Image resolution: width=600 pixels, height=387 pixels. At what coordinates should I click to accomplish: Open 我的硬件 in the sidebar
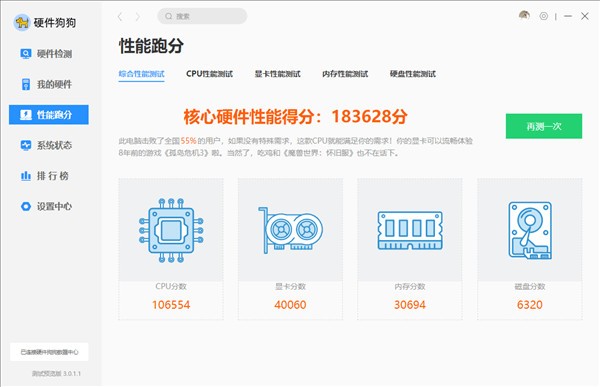[x=46, y=84]
